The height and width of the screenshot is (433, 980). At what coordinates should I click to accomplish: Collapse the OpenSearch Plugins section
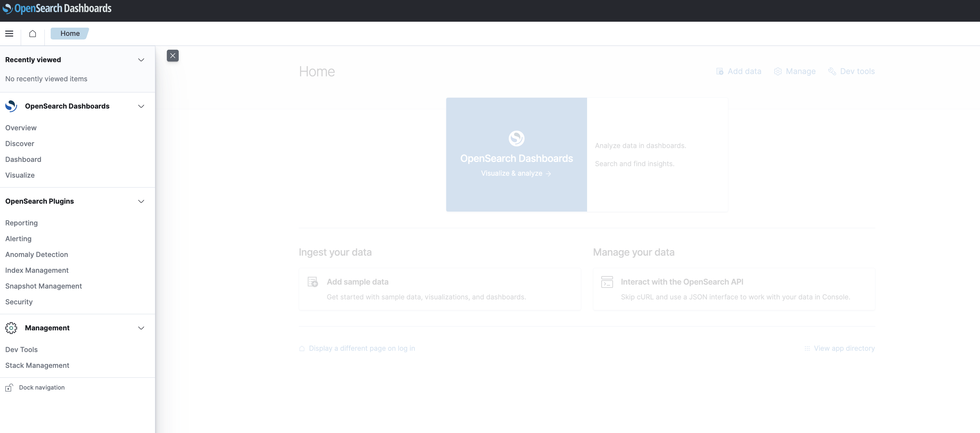(141, 201)
